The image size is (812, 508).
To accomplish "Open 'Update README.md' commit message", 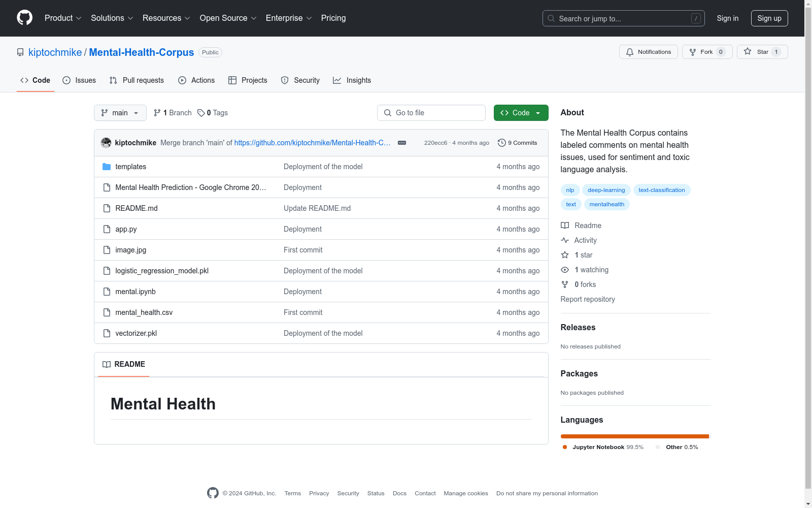I will tap(317, 208).
